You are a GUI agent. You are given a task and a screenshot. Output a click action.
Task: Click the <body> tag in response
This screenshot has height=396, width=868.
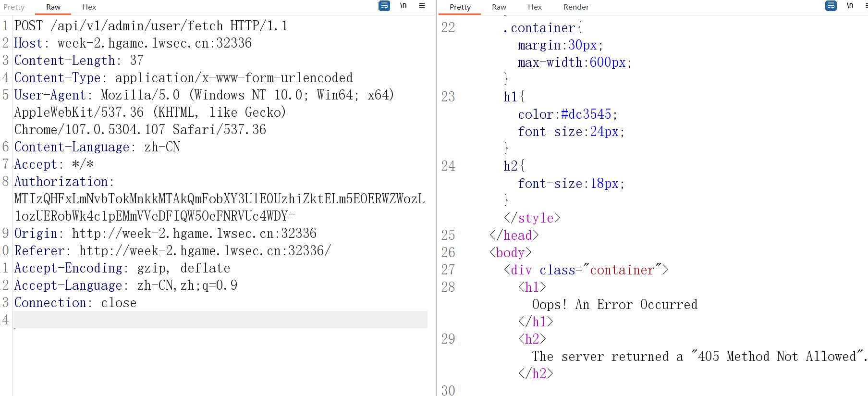tap(510, 252)
